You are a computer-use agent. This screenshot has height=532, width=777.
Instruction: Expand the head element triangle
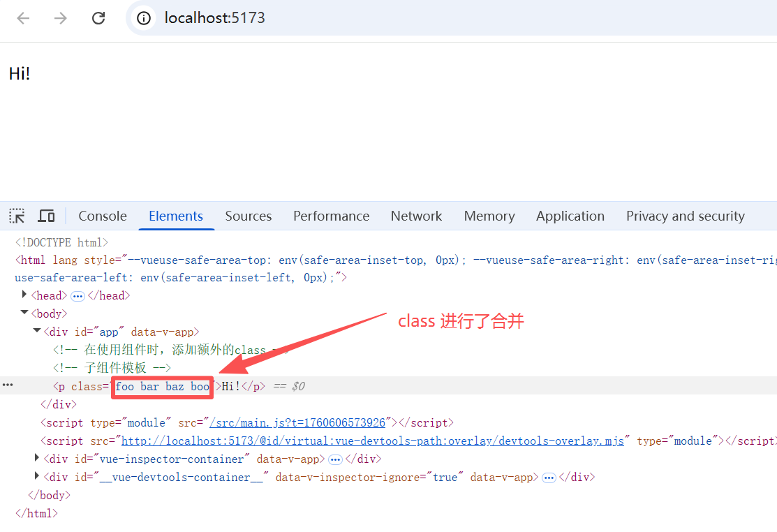(x=24, y=294)
